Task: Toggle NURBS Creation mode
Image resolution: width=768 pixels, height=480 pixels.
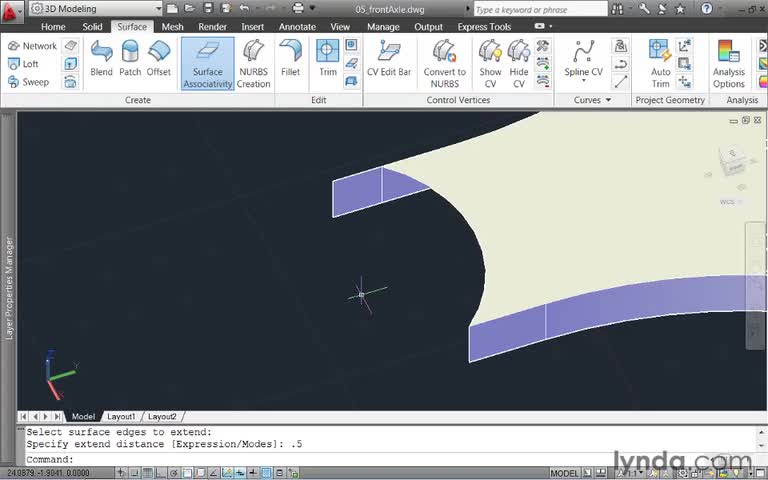Action: click(253, 64)
